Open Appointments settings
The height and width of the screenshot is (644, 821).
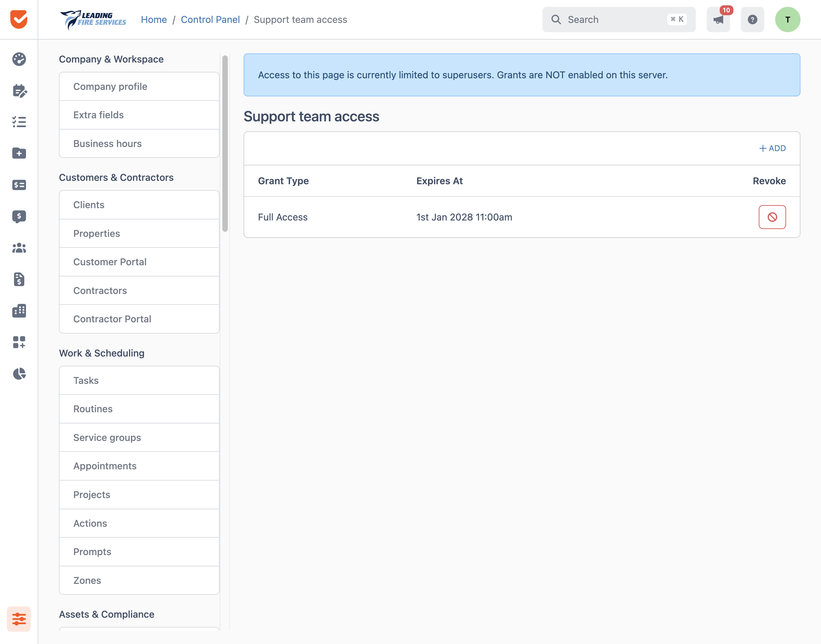(x=139, y=466)
